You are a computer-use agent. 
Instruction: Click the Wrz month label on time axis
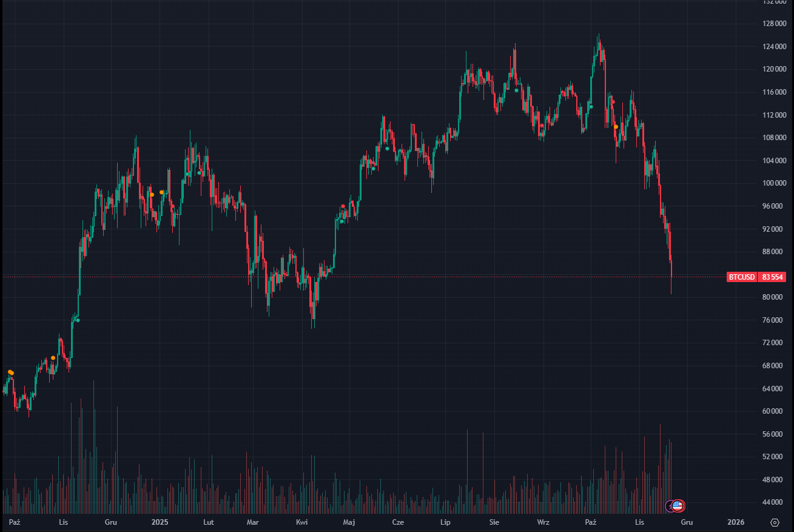click(x=543, y=522)
